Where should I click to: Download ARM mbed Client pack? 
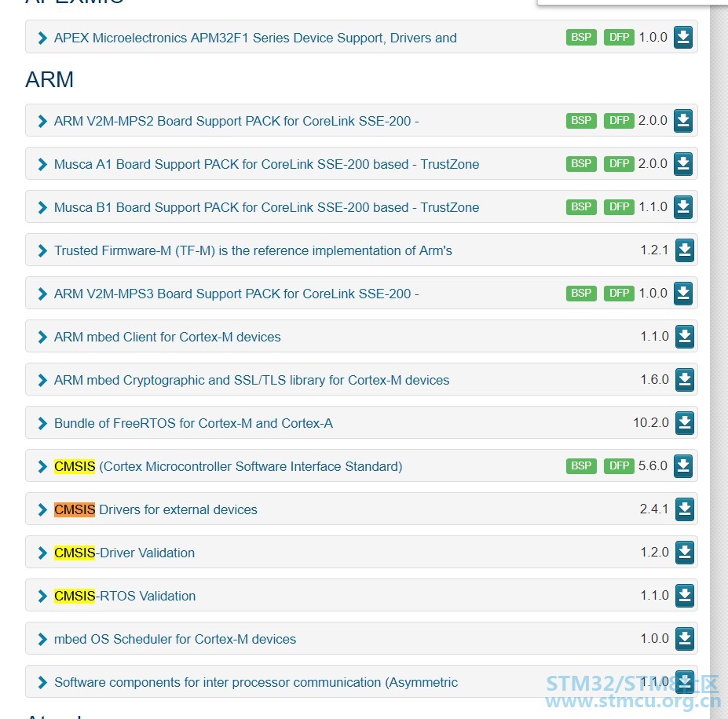684,337
